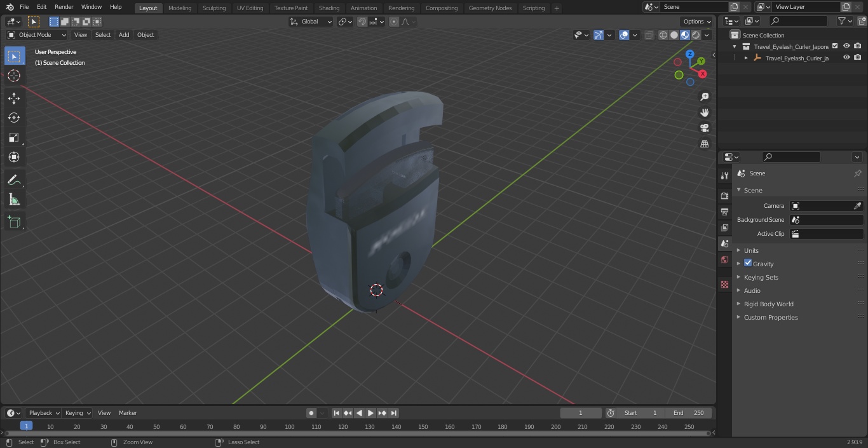Open the Global transform orientation dropdown
This screenshot has height=448, width=868.
pyautogui.click(x=311, y=22)
